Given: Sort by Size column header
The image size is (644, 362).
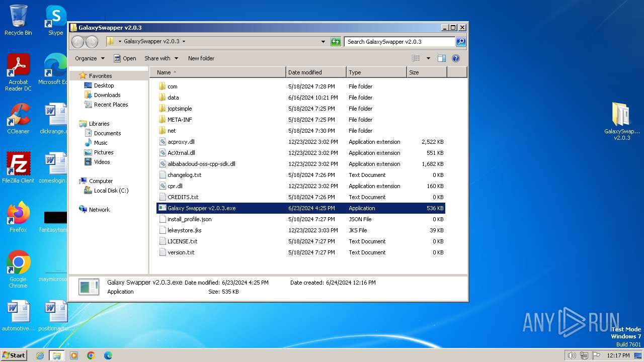Looking at the screenshot, I should coord(427,72).
